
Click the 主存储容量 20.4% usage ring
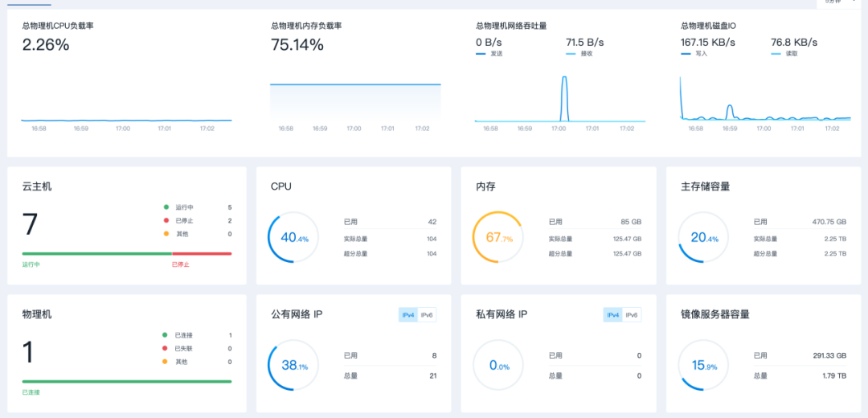pyautogui.click(x=704, y=238)
